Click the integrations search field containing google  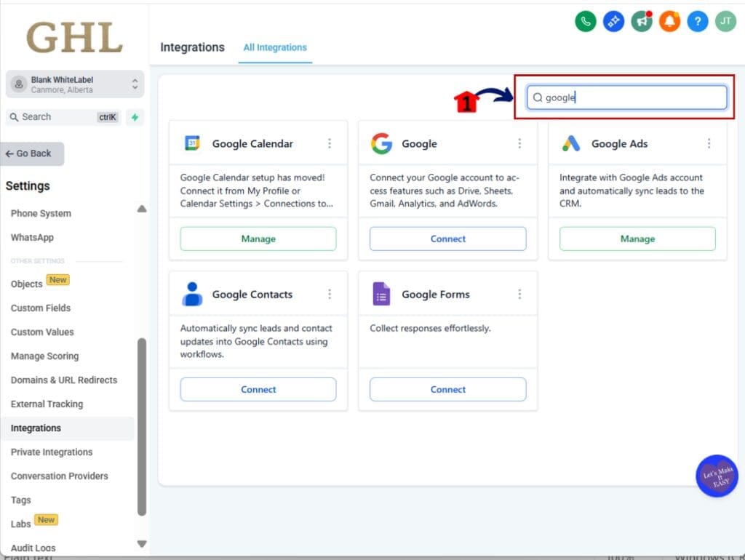[x=626, y=97]
